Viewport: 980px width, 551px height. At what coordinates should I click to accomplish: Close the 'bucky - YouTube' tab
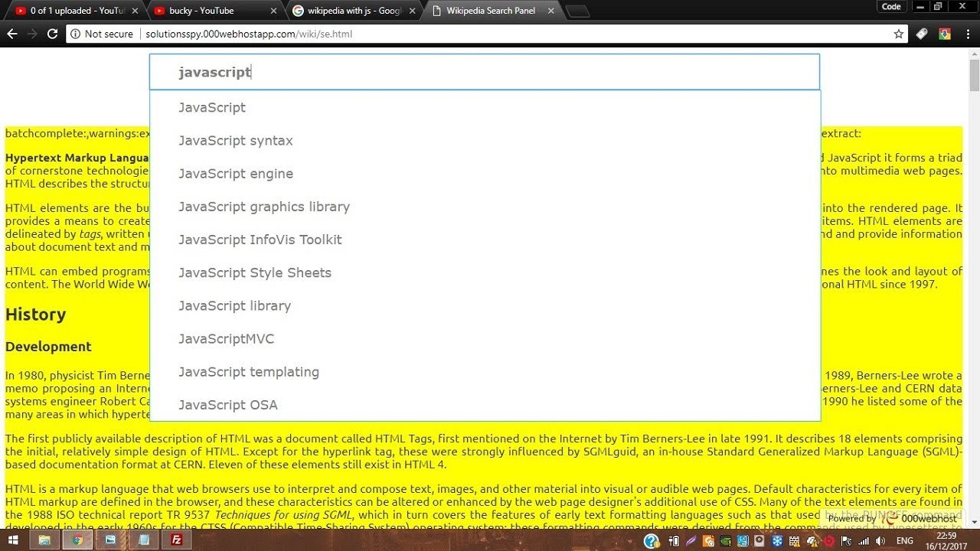click(273, 11)
